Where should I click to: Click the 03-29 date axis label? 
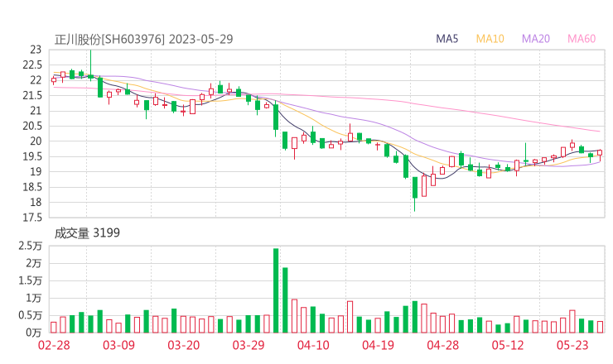pos(249,345)
